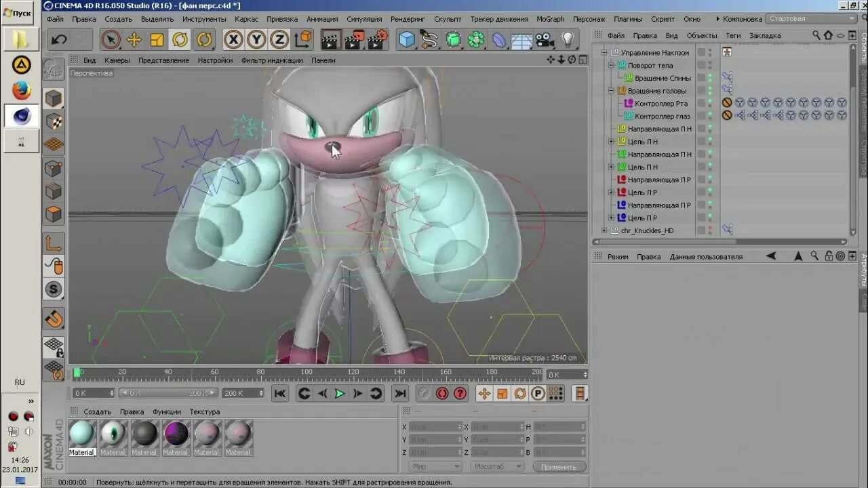Open the Рендеринг menu

coord(408,19)
